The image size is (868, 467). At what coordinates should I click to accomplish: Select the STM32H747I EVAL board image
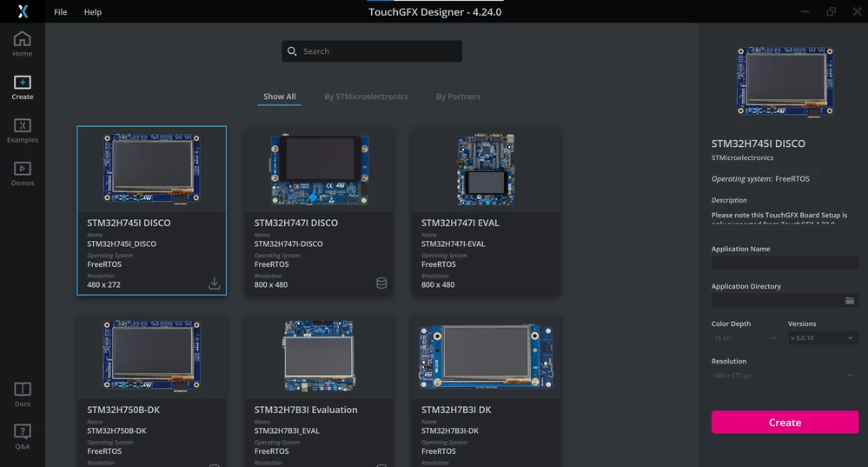tap(486, 169)
